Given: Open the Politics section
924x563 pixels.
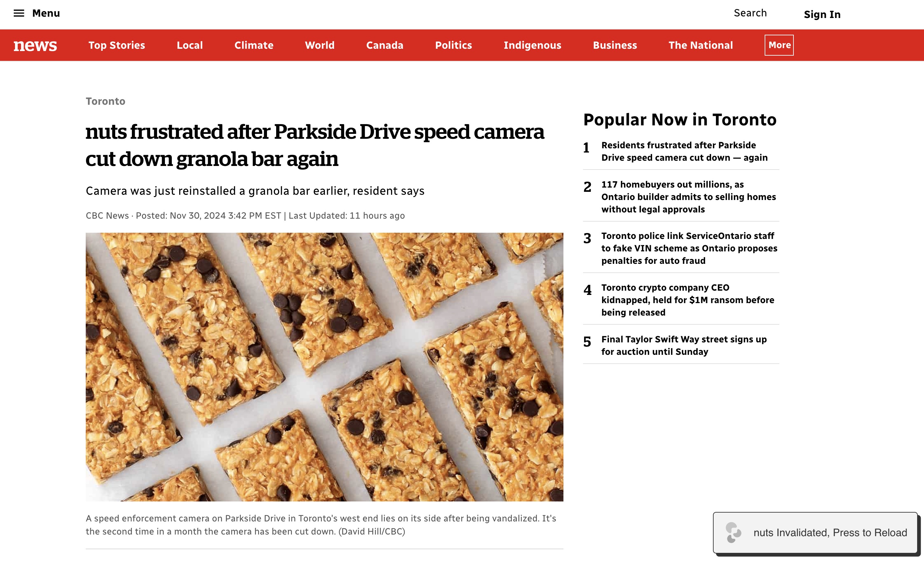Looking at the screenshot, I should coord(453,45).
